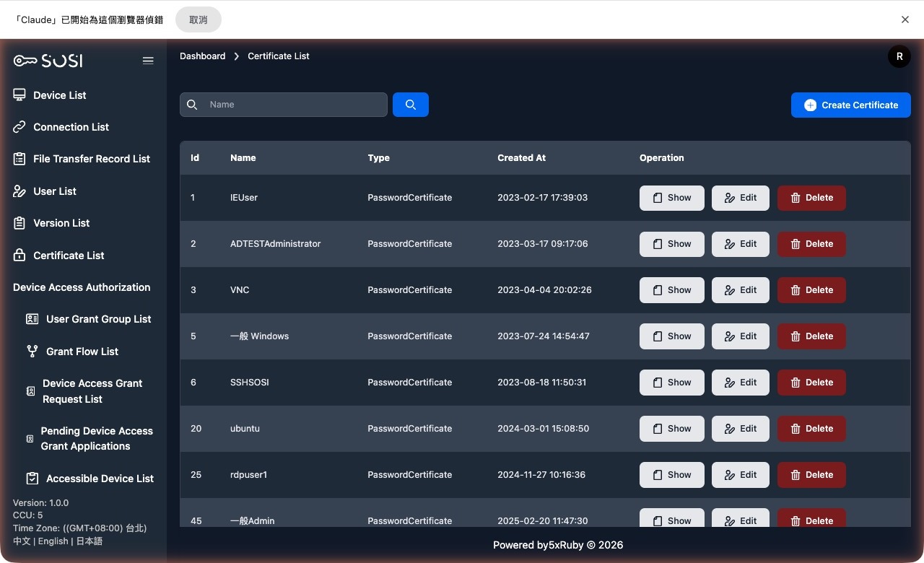The image size is (924, 563).
Task: Select the Version List clipboard icon
Action: 20,223
